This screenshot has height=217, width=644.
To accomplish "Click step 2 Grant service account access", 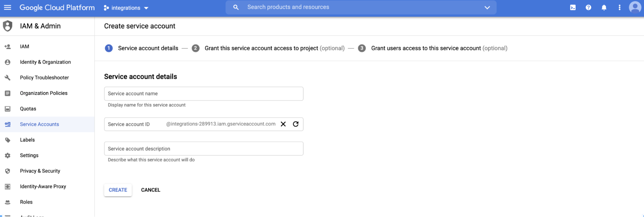I will 261,48.
